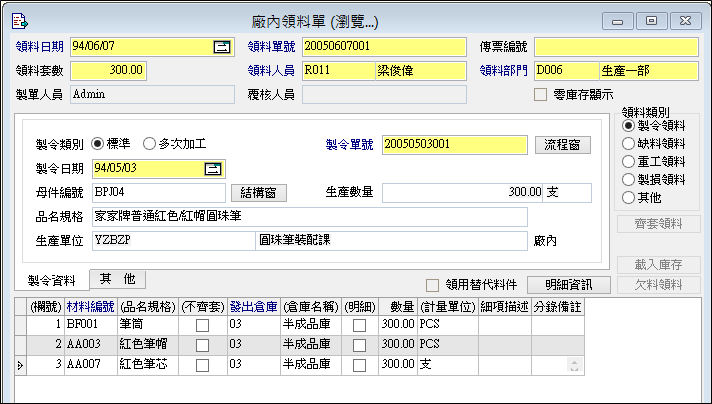
Task: Choose 重工領料 as material type
Action: pos(628,161)
